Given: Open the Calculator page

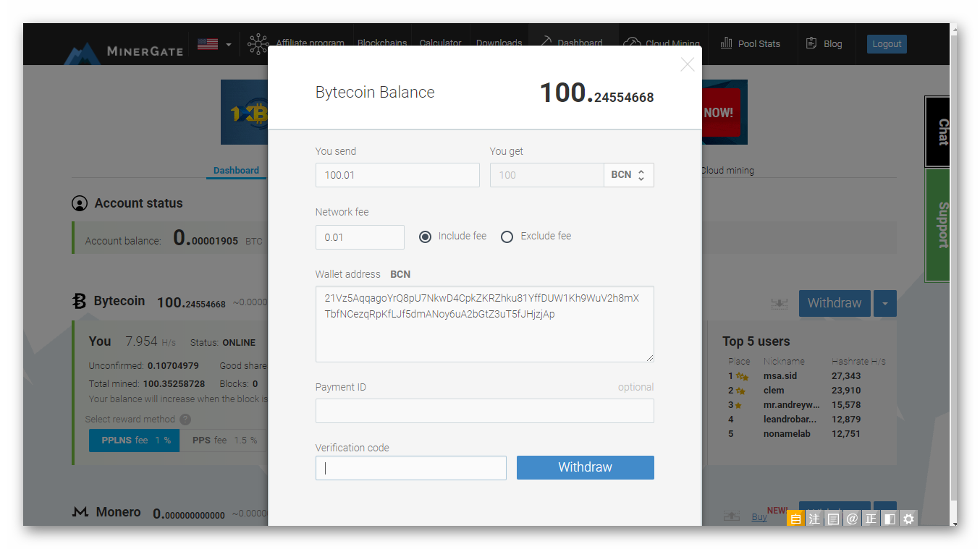Looking at the screenshot, I should pos(440,43).
